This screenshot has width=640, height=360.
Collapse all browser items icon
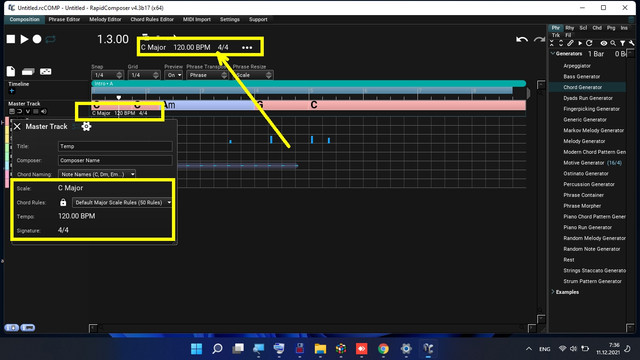pos(552,43)
